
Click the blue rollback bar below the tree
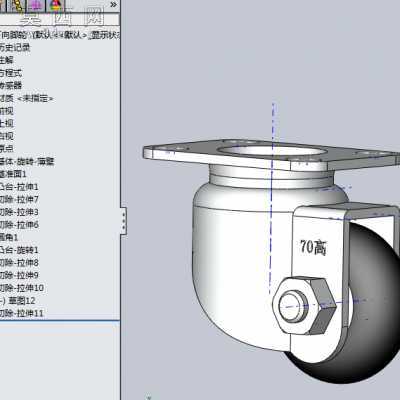coord(60,321)
